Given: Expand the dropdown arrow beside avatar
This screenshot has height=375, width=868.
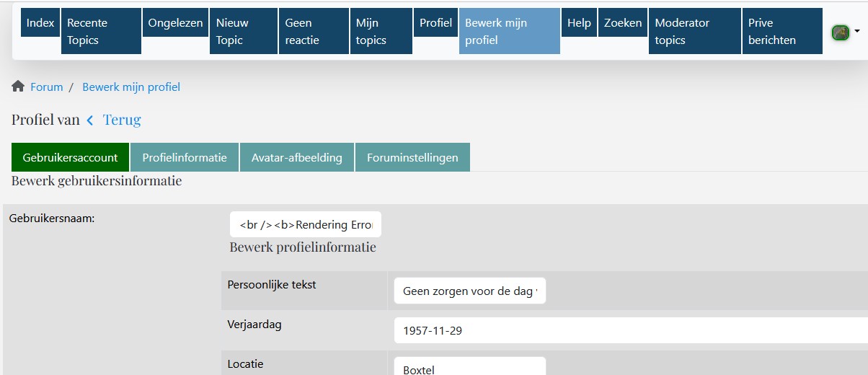Looking at the screenshot, I should coord(856,32).
